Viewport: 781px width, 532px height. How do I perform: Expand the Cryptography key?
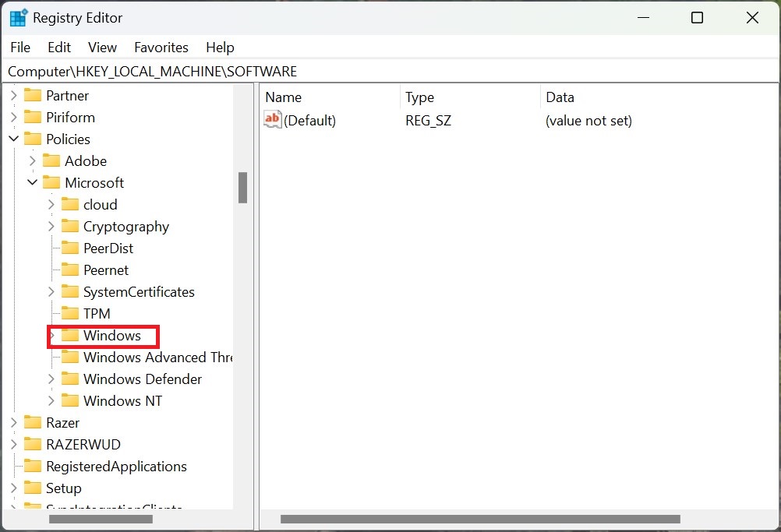51,227
